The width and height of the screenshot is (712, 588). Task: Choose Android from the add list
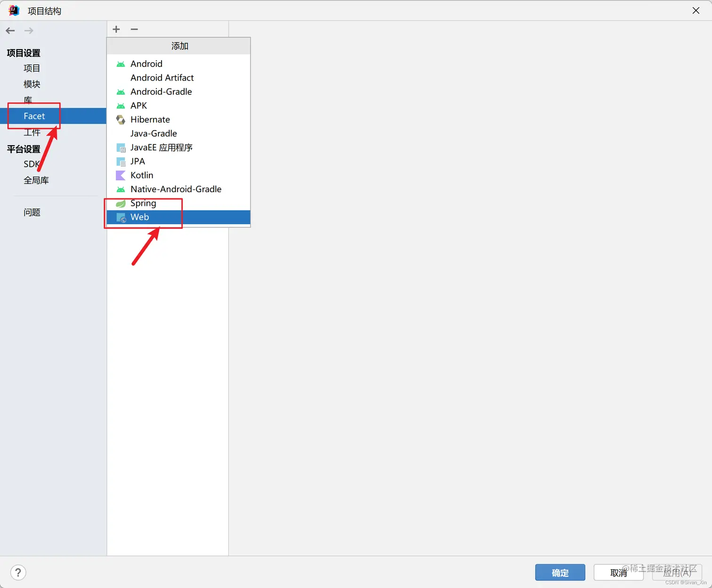tap(178, 64)
